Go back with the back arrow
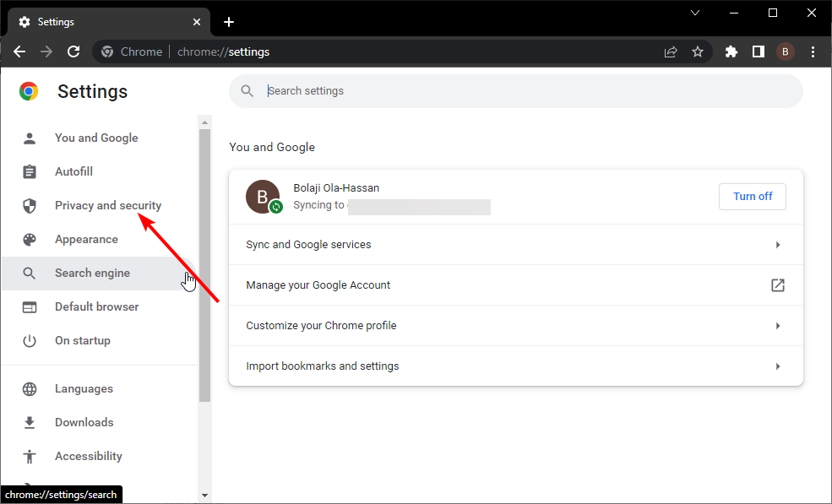Viewport: 832px width, 504px height. (x=19, y=51)
